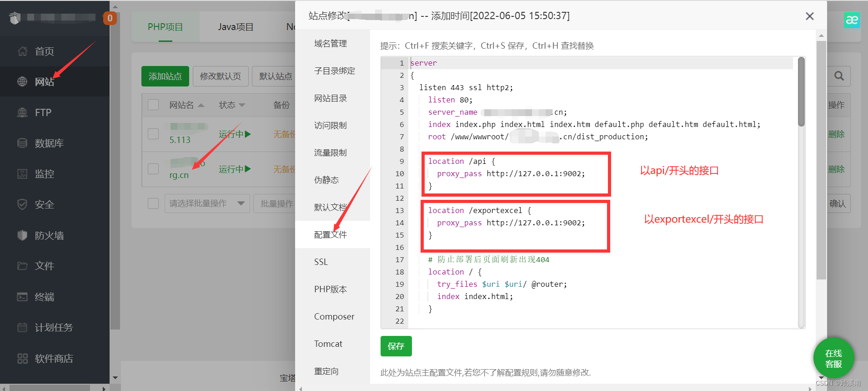Click the 终端 terminal icon

(22, 297)
